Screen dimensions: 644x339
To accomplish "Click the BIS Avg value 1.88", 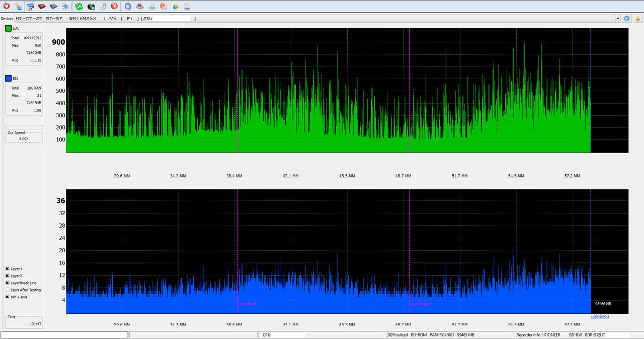I will point(37,110).
